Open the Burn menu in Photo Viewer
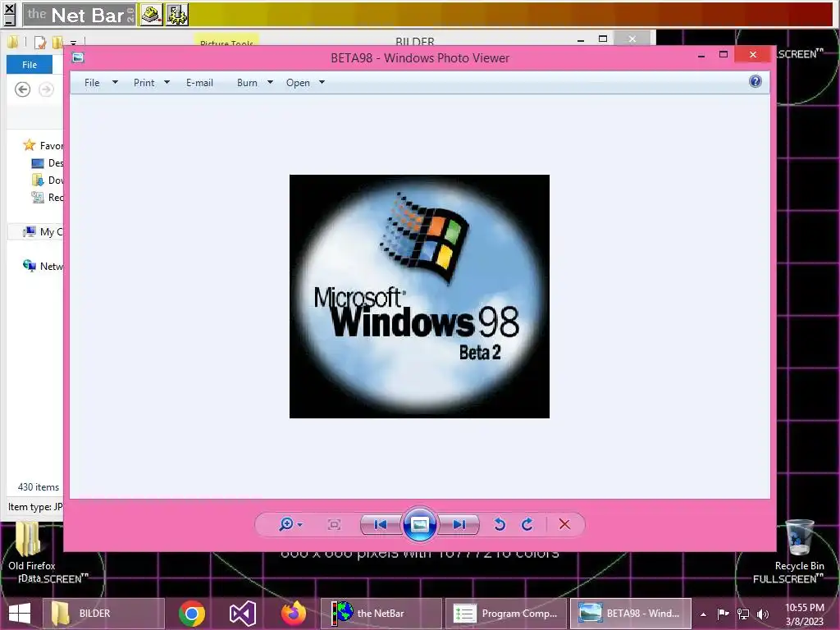This screenshot has height=630, width=840. [247, 83]
